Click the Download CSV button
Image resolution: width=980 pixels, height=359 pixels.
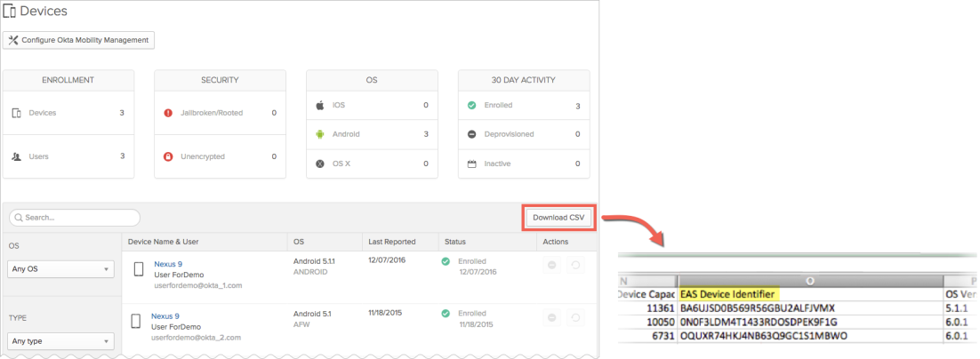click(x=558, y=218)
